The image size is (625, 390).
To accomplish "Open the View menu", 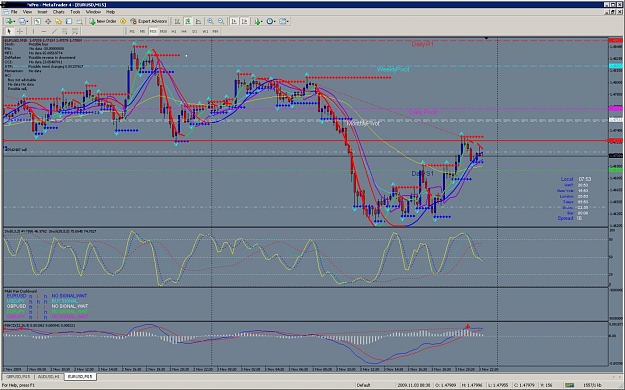I will pyautogui.click(x=27, y=12).
